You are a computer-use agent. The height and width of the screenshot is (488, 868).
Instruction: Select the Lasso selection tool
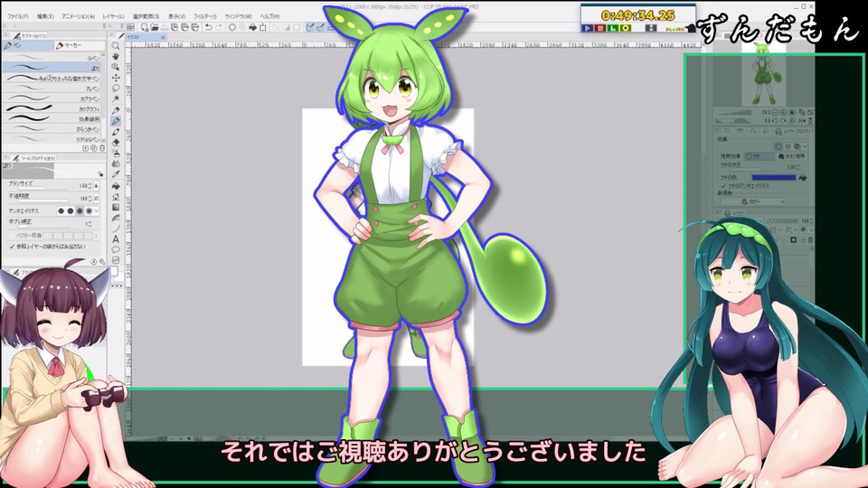point(116,89)
